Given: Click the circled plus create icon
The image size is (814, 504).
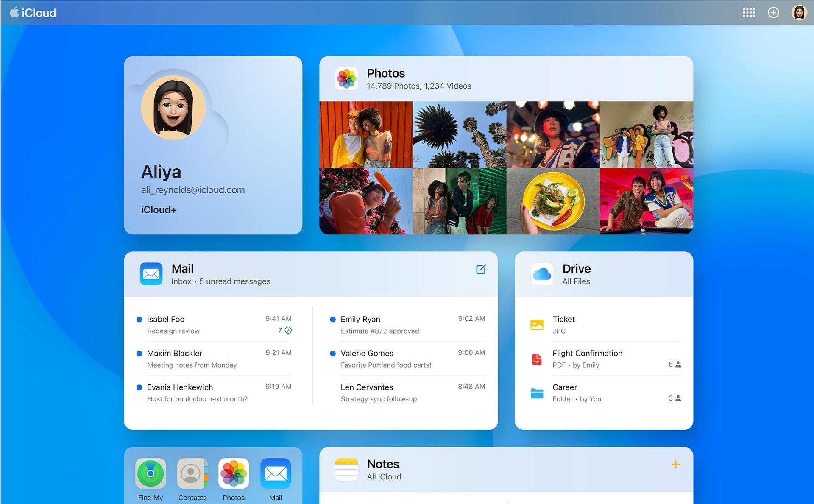Looking at the screenshot, I should point(773,13).
